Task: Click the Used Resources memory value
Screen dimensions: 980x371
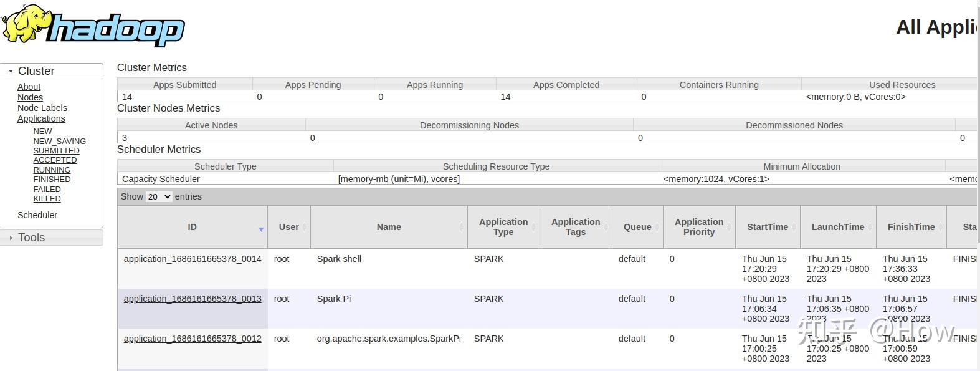Action: [856, 97]
